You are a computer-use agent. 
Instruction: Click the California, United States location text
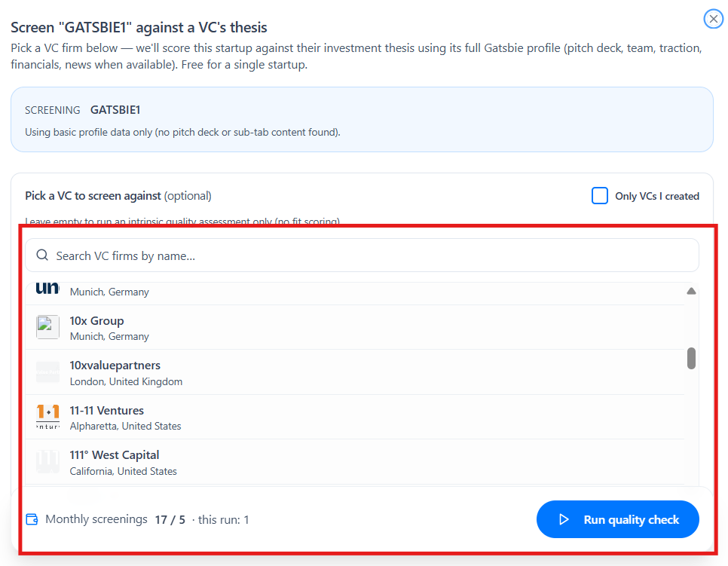(x=123, y=471)
